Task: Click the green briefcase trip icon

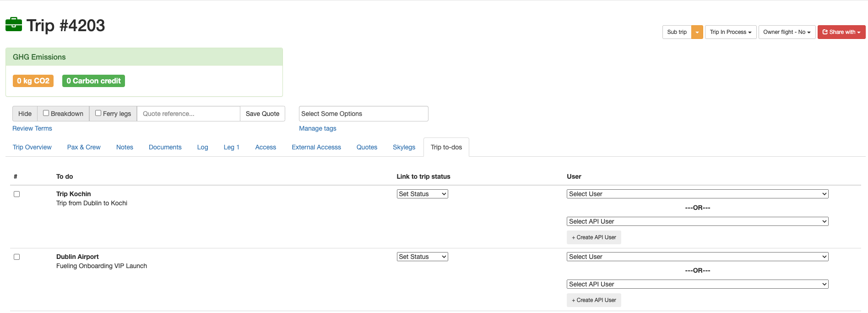Action: click(x=14, y=25)
